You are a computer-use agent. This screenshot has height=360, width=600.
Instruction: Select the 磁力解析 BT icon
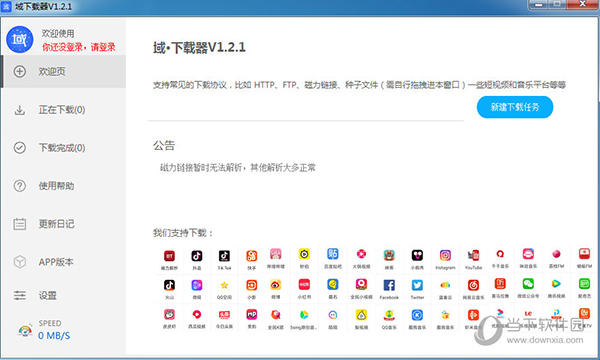click(169, 256)
